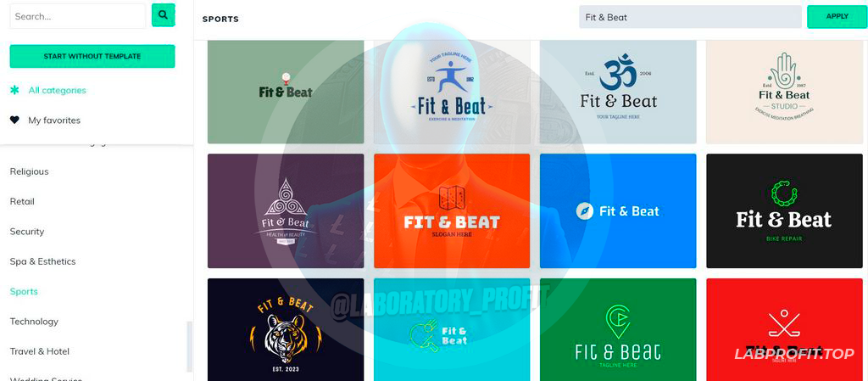Select the purple triangle Health & Beauty logo
Screen dimensions: 868x381
pyautogui.click(x=286, y=211)
